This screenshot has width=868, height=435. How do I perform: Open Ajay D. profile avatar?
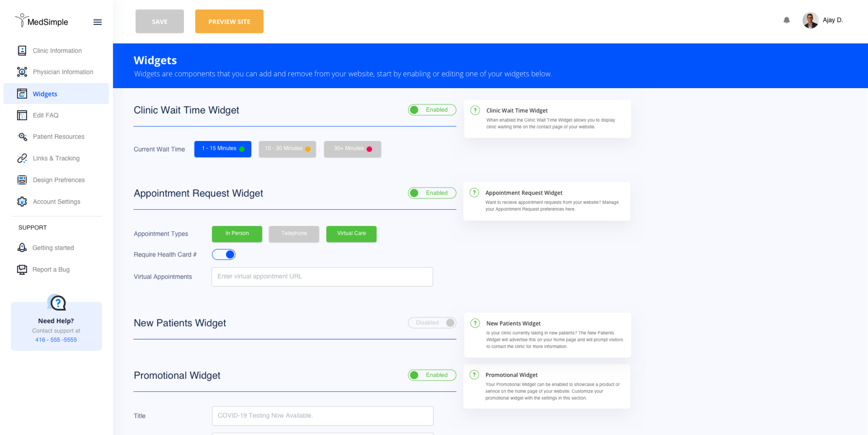pyautogui.click(x=810, y=20)
